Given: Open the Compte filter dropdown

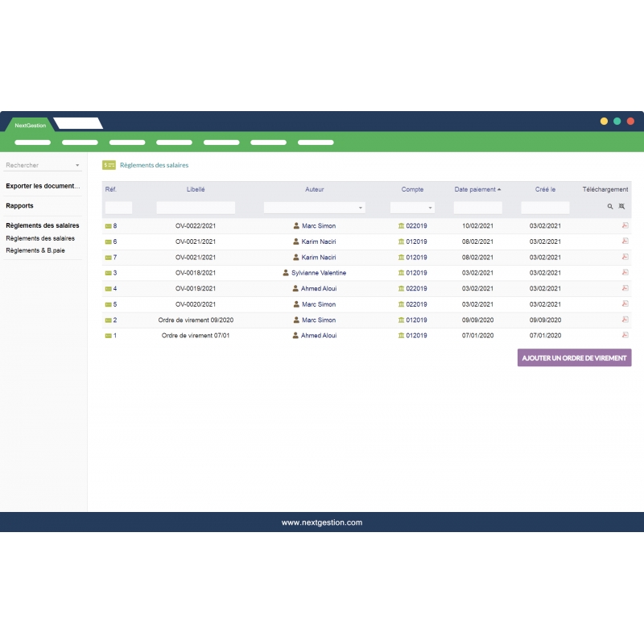Looking at the screenshot, I should tap(412, 207).
